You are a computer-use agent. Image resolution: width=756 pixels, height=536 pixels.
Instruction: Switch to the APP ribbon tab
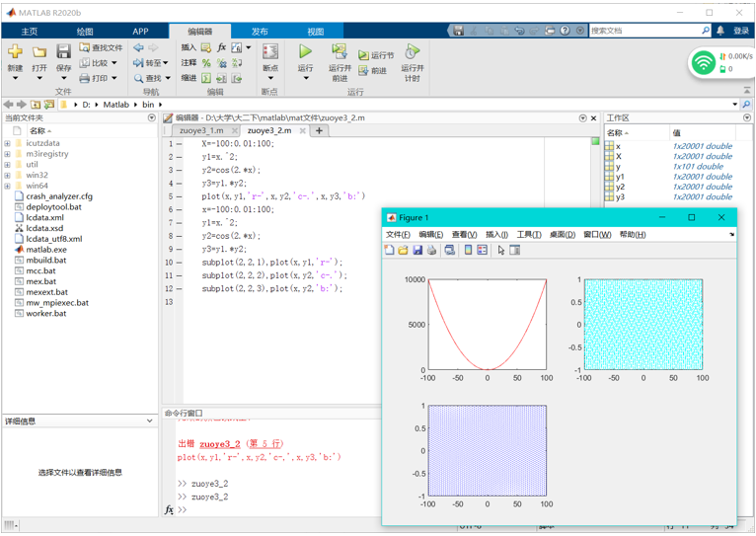click(140, 32)
